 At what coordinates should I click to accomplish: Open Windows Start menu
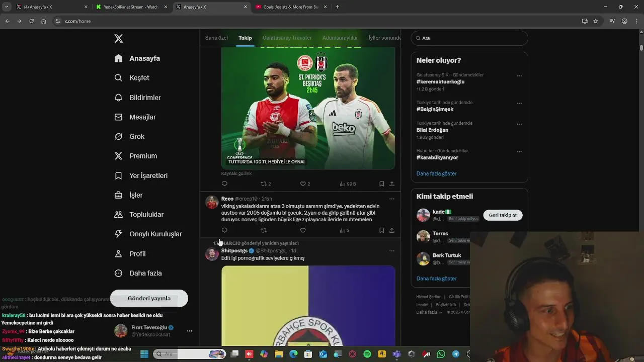(x=144, y=354)
